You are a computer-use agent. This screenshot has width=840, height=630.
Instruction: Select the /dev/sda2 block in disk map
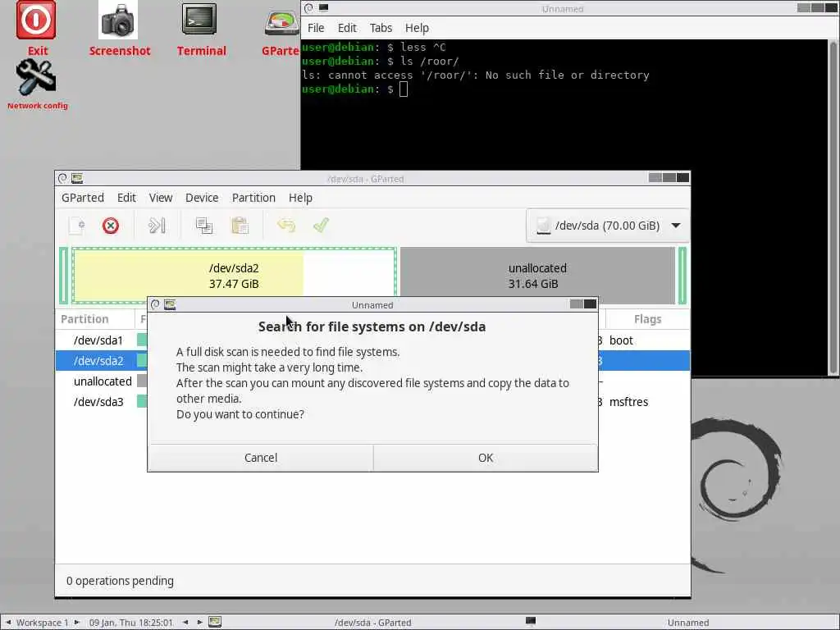coord(234,276)
